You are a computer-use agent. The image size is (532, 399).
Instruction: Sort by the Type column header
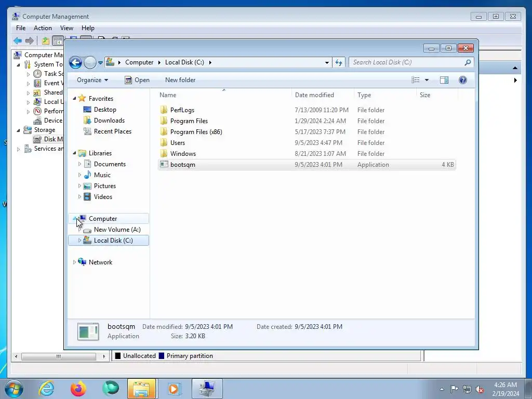click(385, 95)
